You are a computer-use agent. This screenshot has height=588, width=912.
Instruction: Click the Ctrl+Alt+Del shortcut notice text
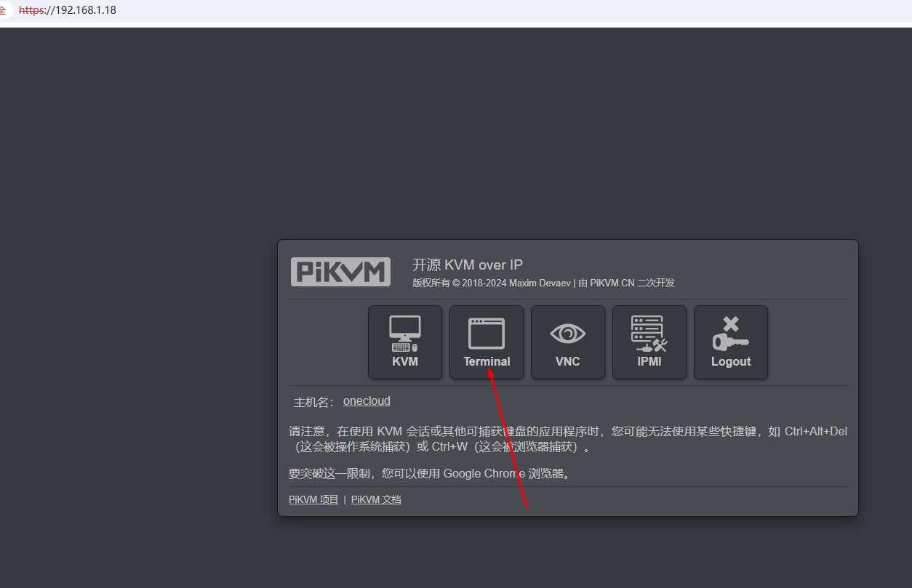click(567, 439)
